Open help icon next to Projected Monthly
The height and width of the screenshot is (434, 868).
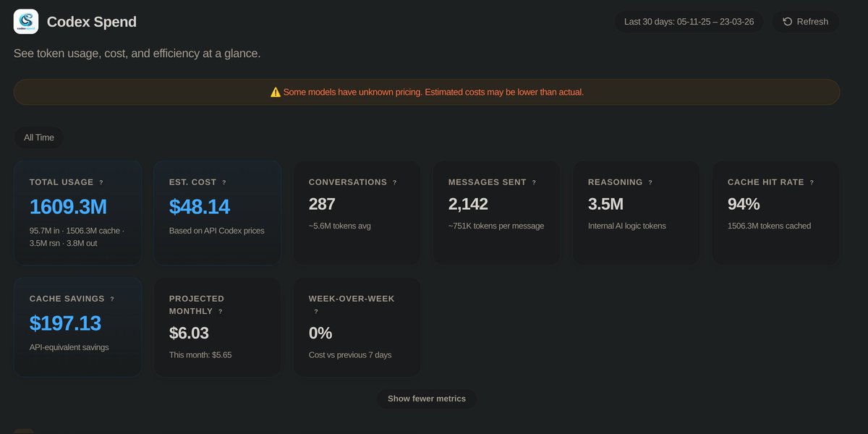[221, 312]
